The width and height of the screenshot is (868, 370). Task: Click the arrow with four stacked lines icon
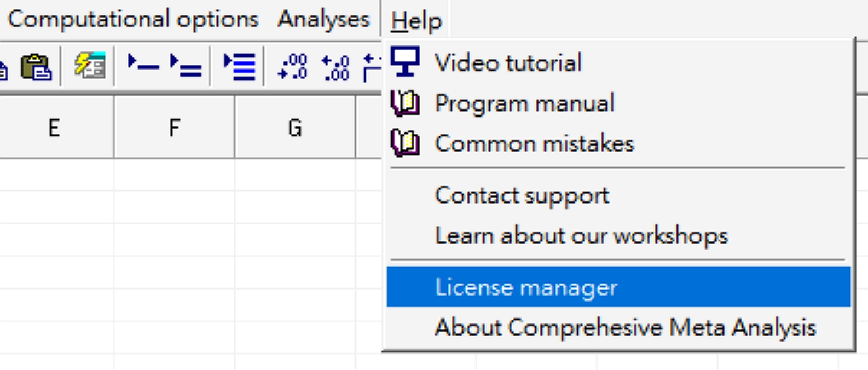[239, 66]
